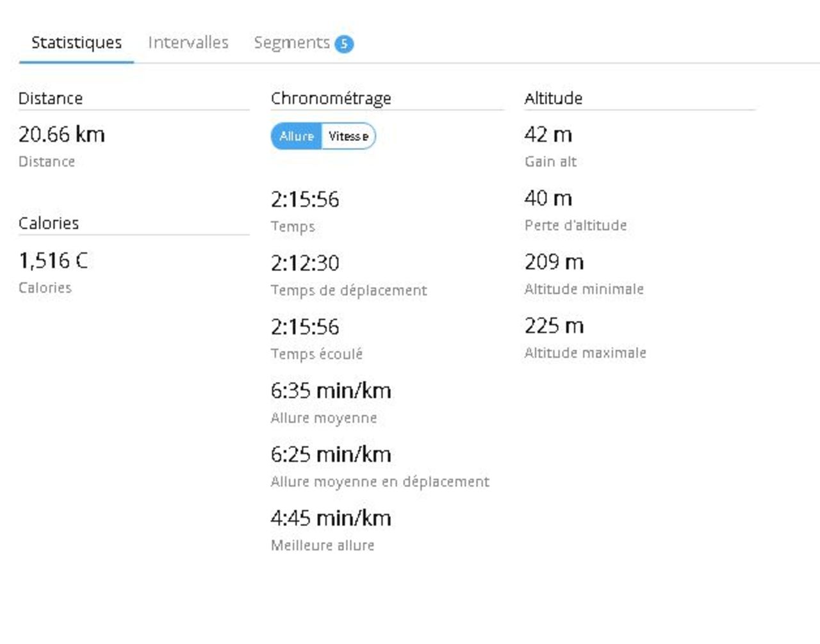
Task: Click the Altitude section heading
Action: tap(553, 99)
